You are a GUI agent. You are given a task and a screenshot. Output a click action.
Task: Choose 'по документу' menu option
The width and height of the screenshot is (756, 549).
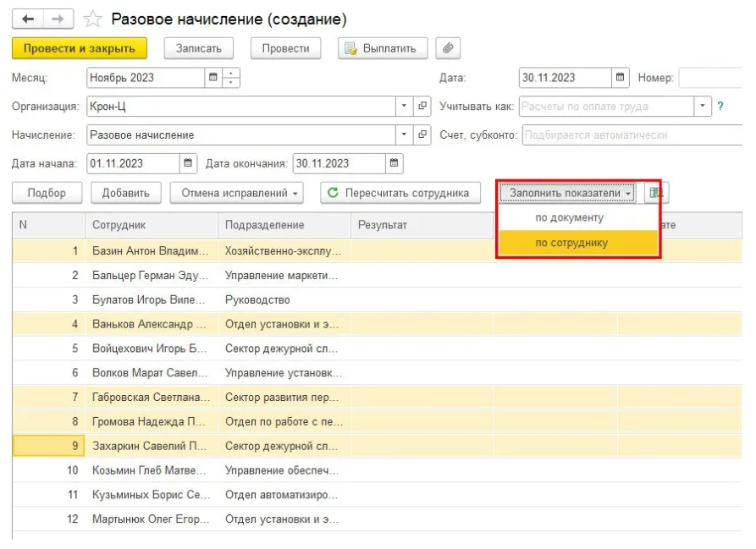coord(569,217)
